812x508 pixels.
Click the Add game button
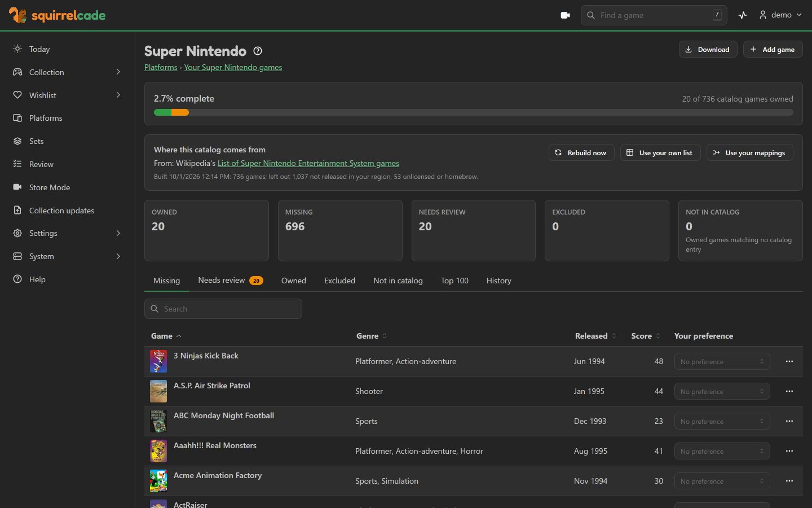[773, 50]
